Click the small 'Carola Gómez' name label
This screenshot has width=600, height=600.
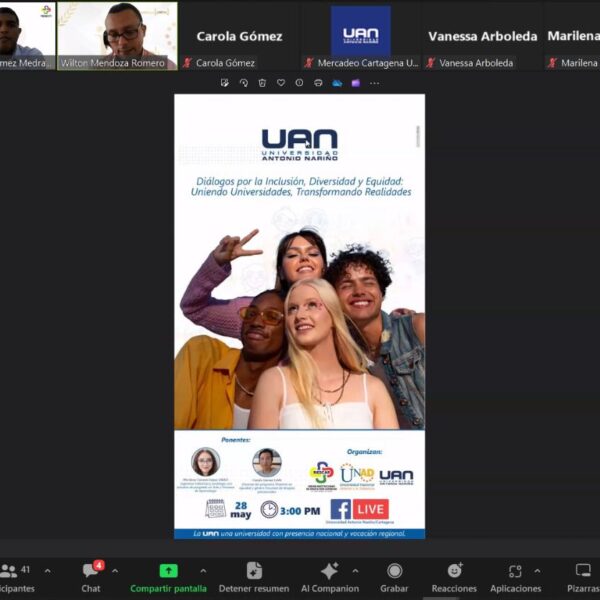pos(225,63)
